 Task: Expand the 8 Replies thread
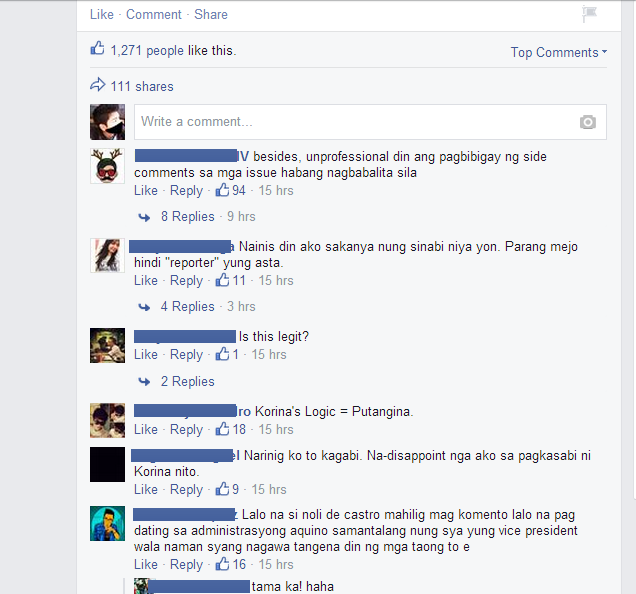point(187,217)
